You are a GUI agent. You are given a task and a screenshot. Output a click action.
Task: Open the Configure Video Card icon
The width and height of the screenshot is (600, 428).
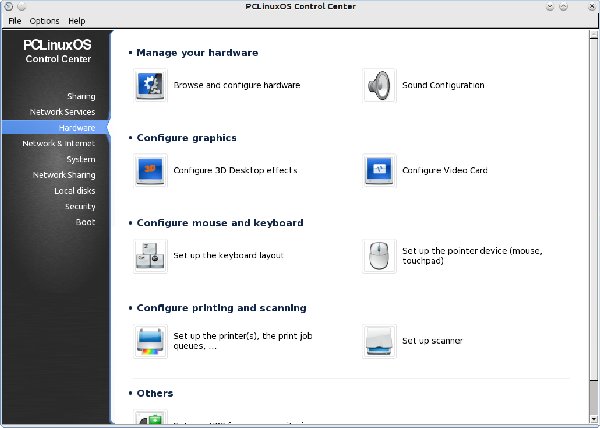tap(379, 170)
